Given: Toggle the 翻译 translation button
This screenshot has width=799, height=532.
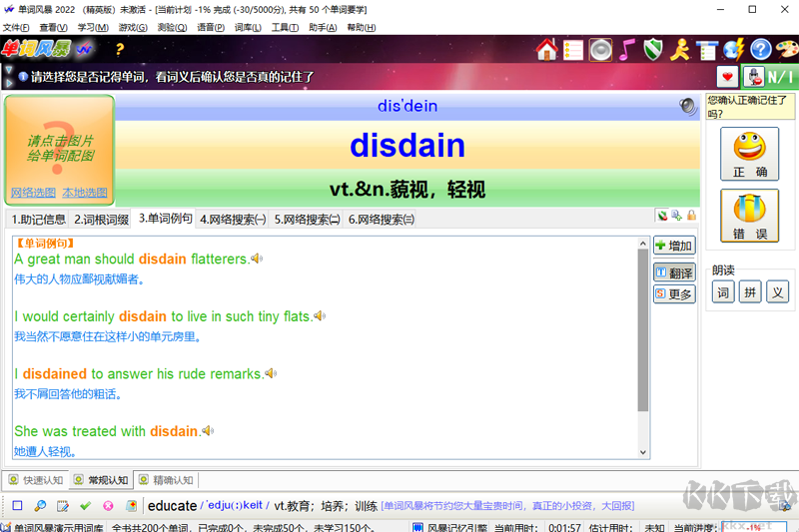Looking at the screenshot, I should click(674, 272).
